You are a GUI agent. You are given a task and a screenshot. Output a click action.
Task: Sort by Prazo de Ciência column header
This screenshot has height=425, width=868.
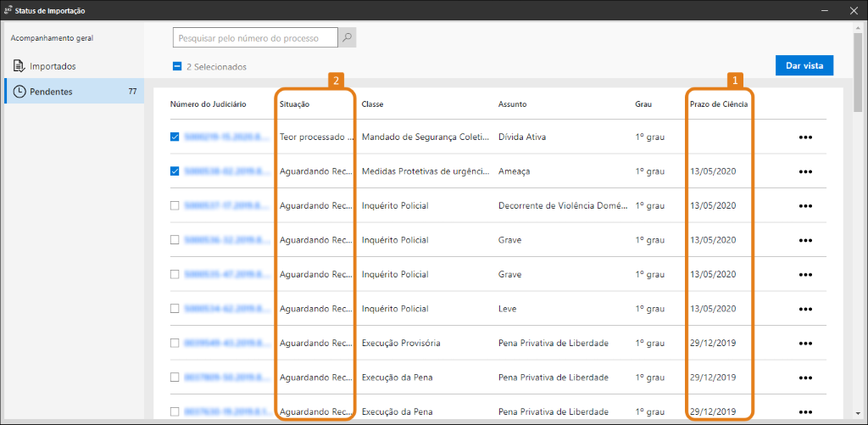[719, 103]
